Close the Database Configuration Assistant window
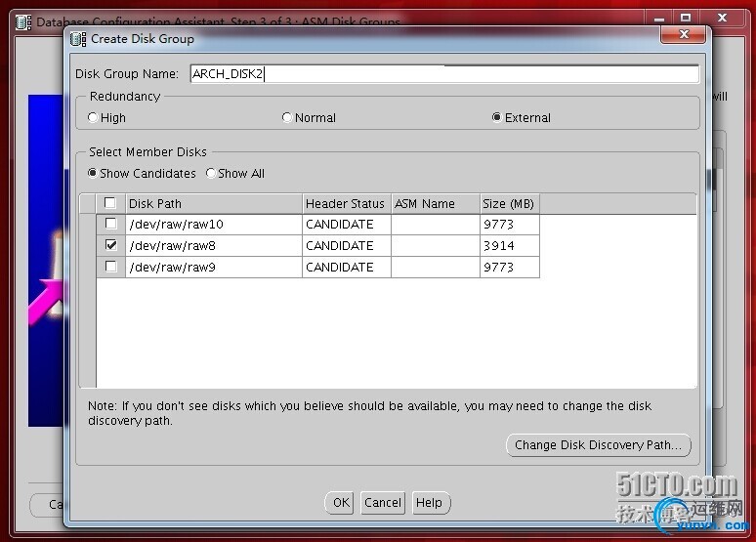Image resolution: width=756 pixels, height=542 pixels. [722, 18]
